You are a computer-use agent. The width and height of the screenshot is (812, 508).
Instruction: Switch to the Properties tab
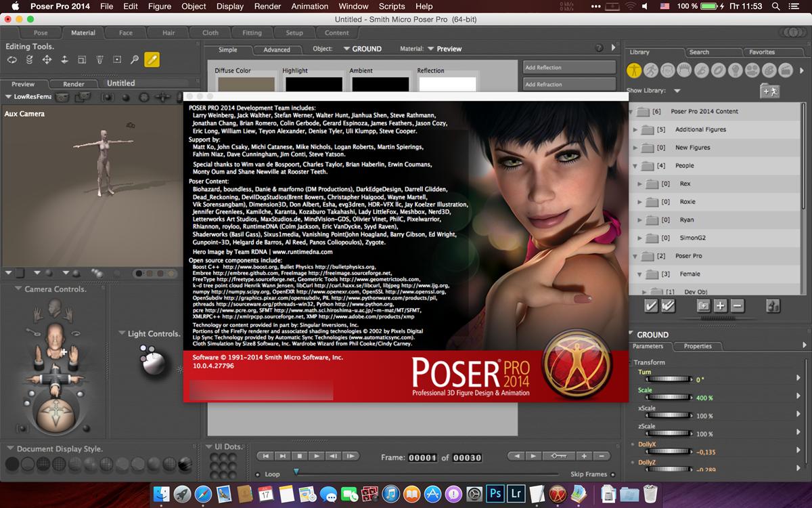(698, 346)
